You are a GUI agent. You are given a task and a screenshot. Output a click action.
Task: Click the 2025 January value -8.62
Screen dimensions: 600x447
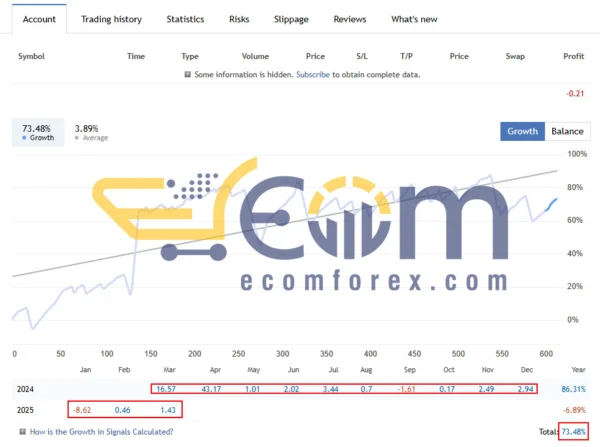[82, 410]
